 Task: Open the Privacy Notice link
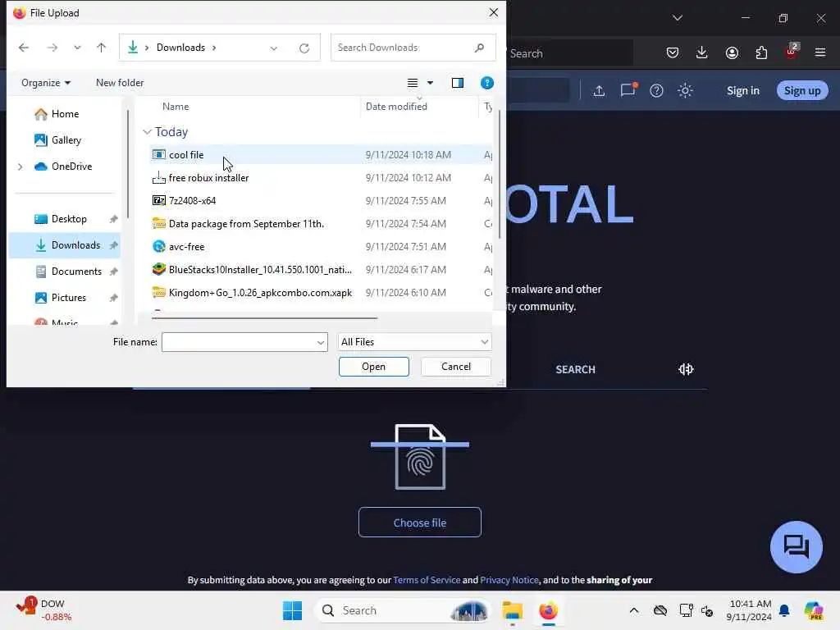tap(509, 580)
